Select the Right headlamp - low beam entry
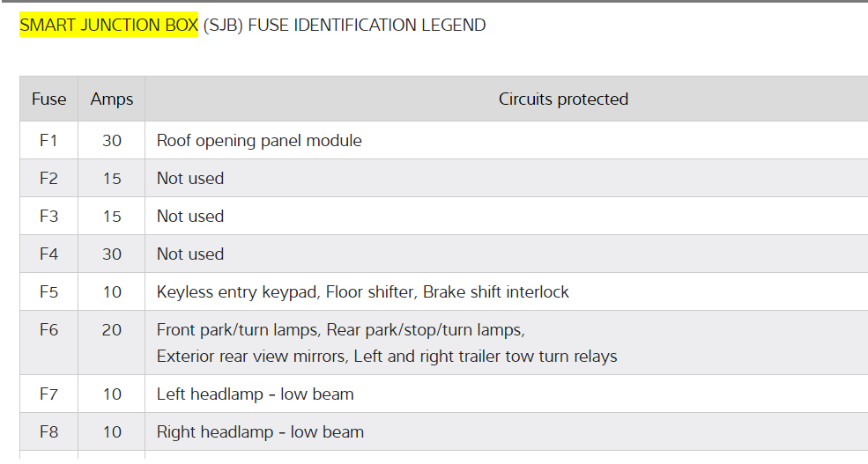868x464 pixels. [260, 432]
